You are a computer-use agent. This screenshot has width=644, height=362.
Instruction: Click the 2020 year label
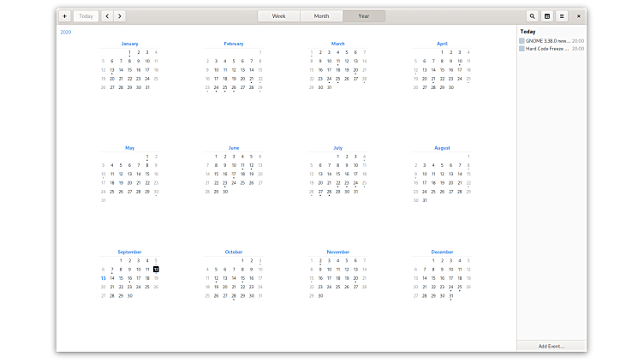click(x=66, y=32)
